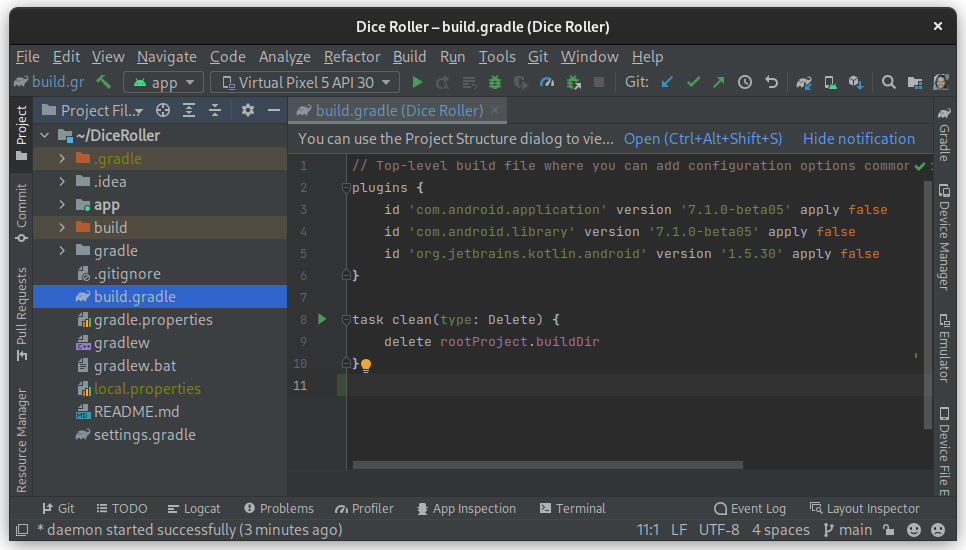
Task: Click the editor vertical scrollbar
Action: point(928,305)
